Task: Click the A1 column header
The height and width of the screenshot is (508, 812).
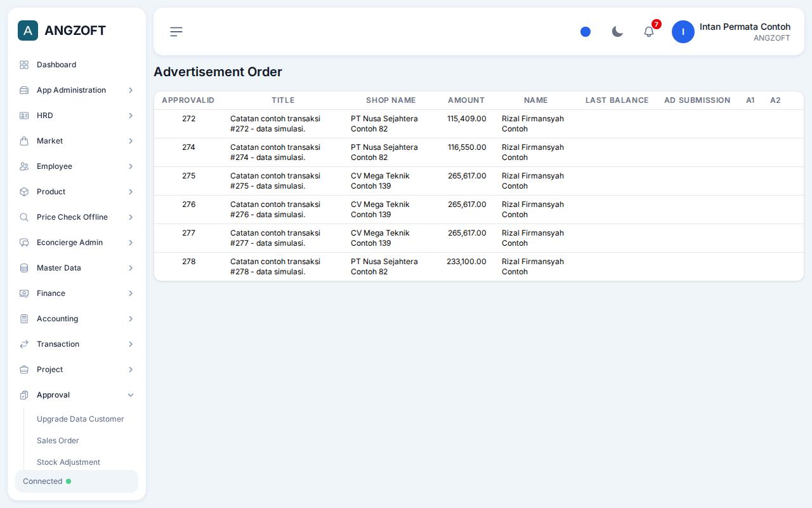Action: click(x=750, y=100)
